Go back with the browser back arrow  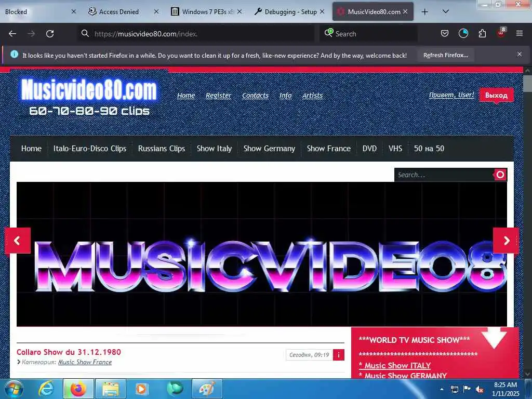(12, 34)
